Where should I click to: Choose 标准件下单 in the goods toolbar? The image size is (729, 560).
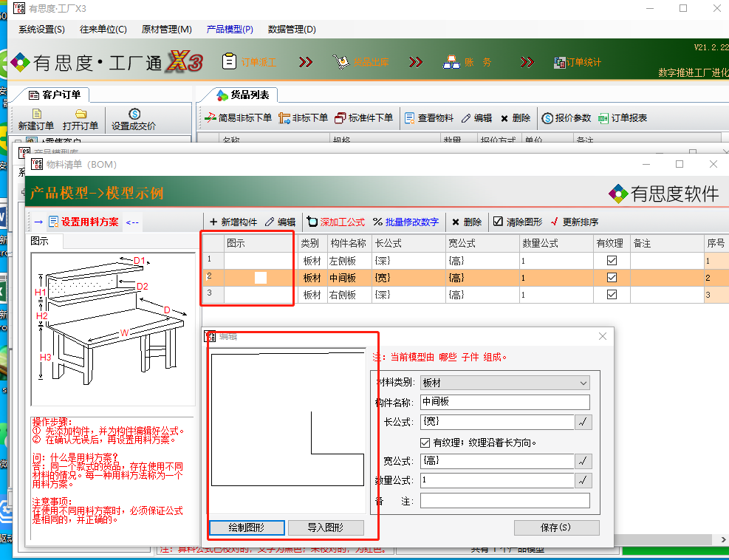click(364, 118)
